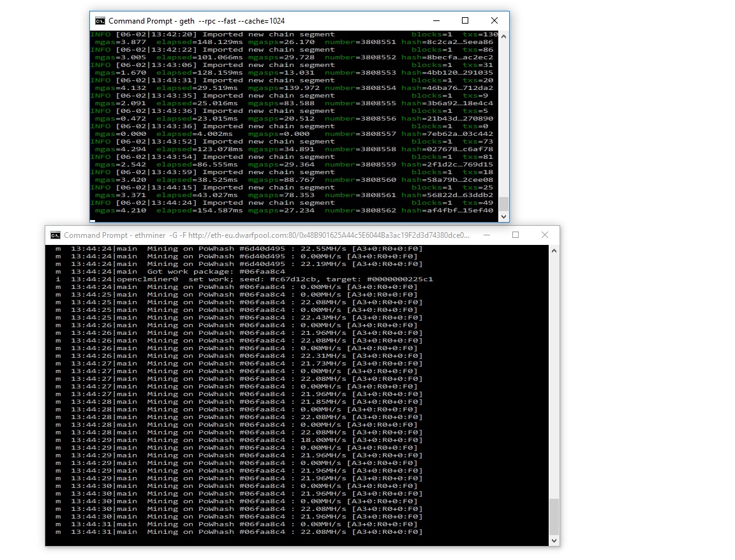Click the geth scrollbar up arrow
Viewport: 735px width, 560px height.
(x=503, y=35)
